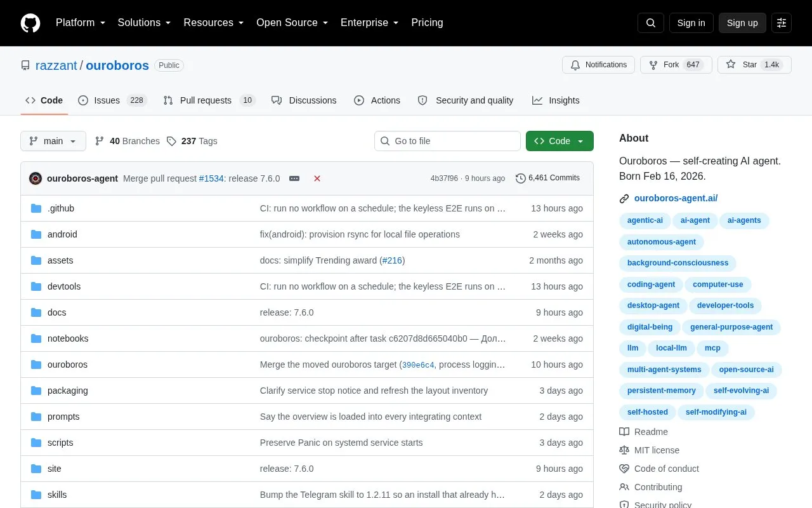Open the Enterprise dropdown menu
812x508 pixels.
click(x=369, y=23)
